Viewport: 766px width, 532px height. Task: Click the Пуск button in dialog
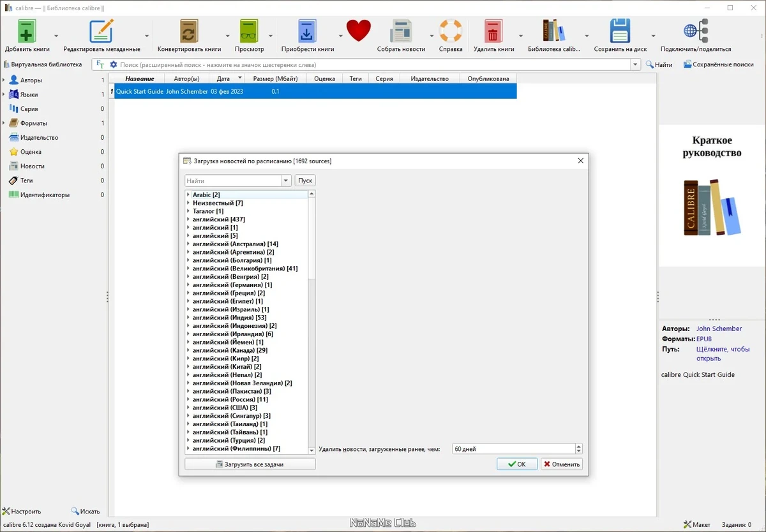pos(305,181)
